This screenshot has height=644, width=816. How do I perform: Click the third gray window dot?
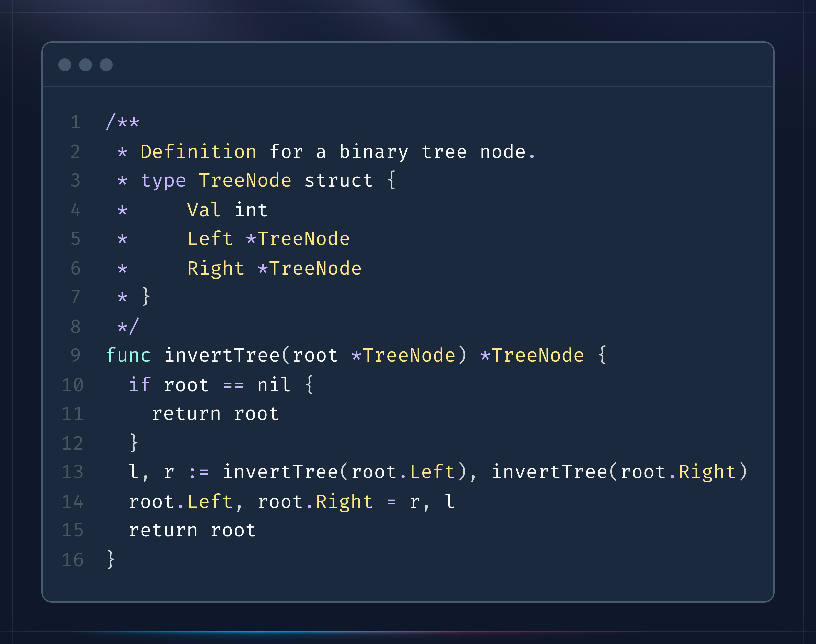tap(106, 65)
